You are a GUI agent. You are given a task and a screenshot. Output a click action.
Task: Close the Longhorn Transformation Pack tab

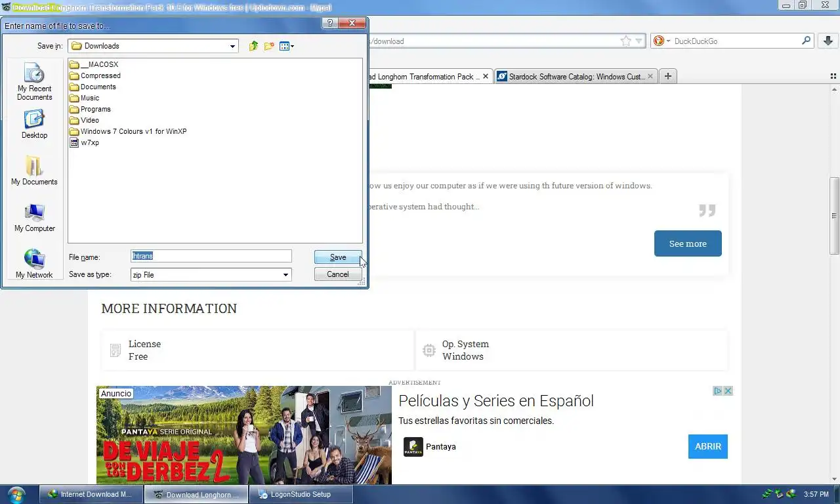coord(486,76)
